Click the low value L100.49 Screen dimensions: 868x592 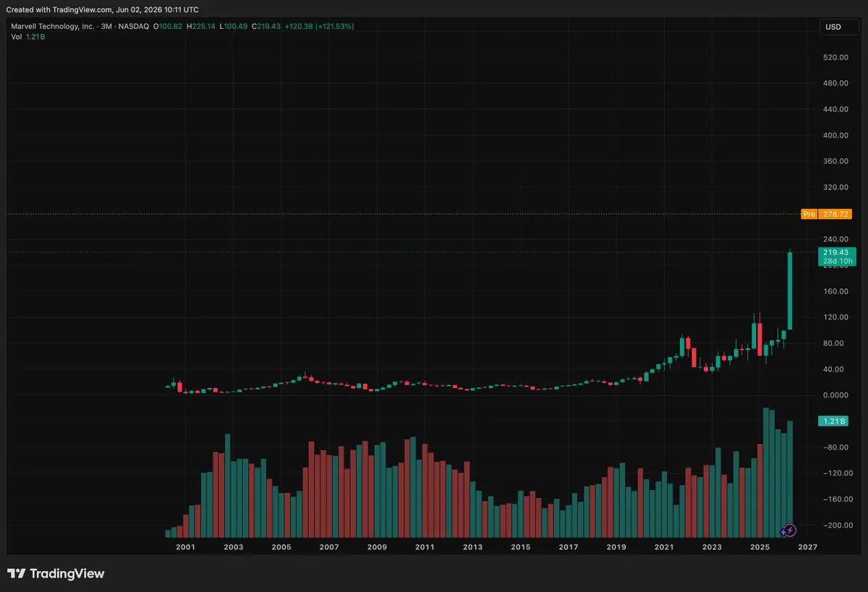point(232,26)
